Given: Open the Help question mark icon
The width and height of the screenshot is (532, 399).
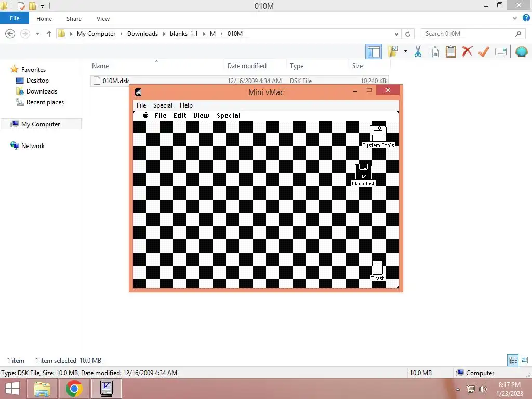Looking at the screenshot, I should click(x=526, y=18).
